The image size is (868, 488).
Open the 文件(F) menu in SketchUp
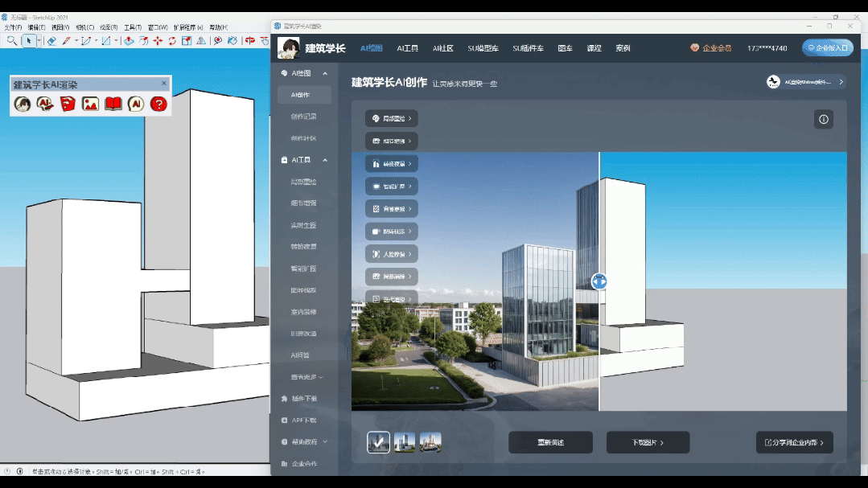(x=13, y=27)
